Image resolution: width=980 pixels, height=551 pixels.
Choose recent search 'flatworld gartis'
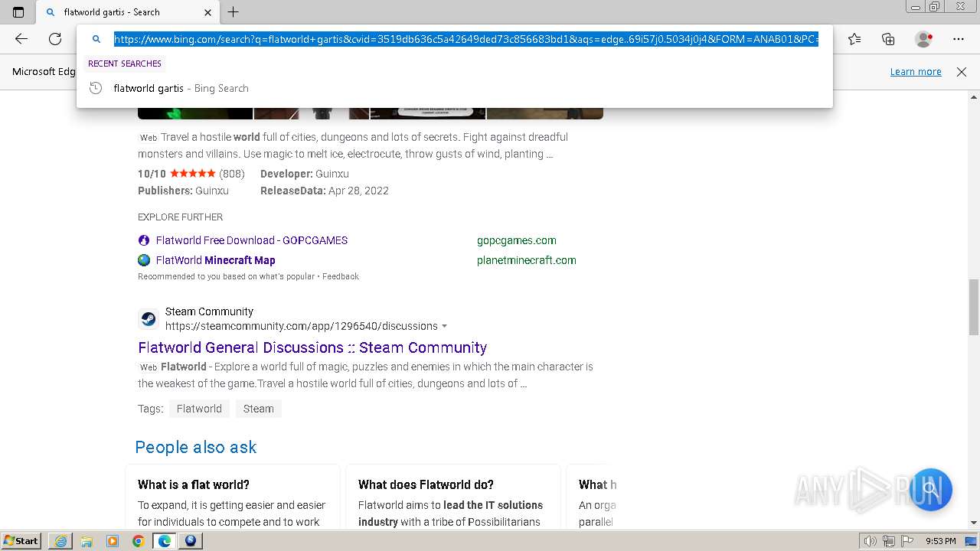pos(455,88)
